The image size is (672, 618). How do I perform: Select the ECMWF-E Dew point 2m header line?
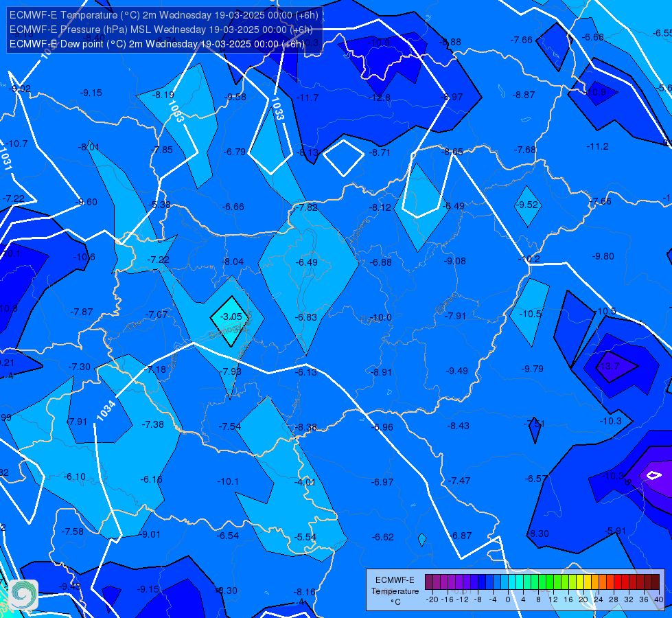click(x=157, y=44)
